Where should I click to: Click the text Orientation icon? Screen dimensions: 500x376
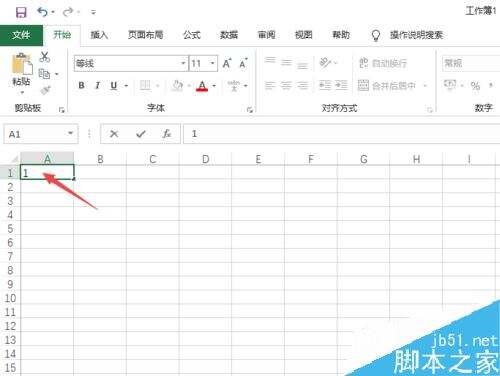[325, 62]
